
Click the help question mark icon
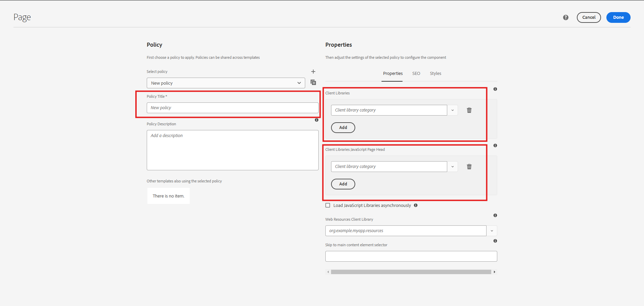pos(565,17)
